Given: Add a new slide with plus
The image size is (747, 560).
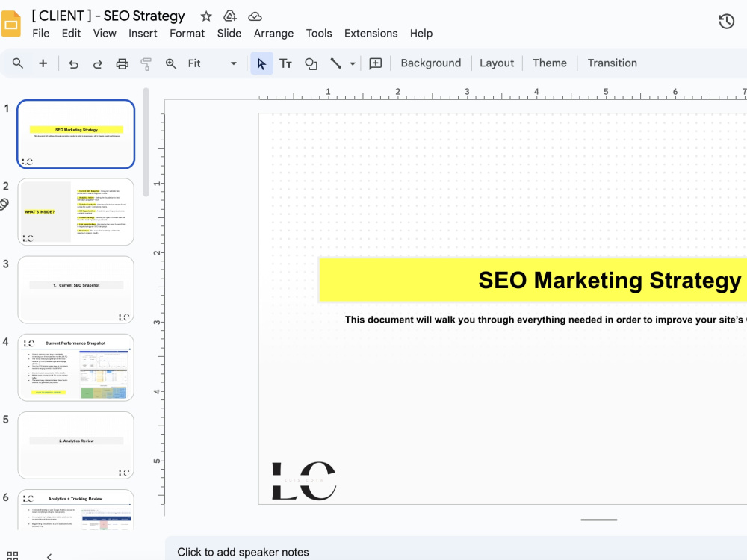Looking at the screenshot, I should click(x=43, y=63).
